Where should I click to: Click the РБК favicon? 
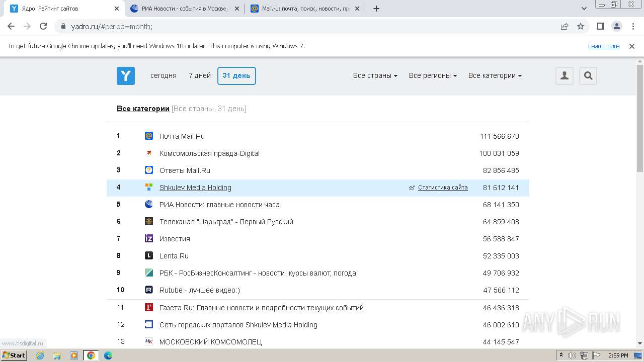149,273
